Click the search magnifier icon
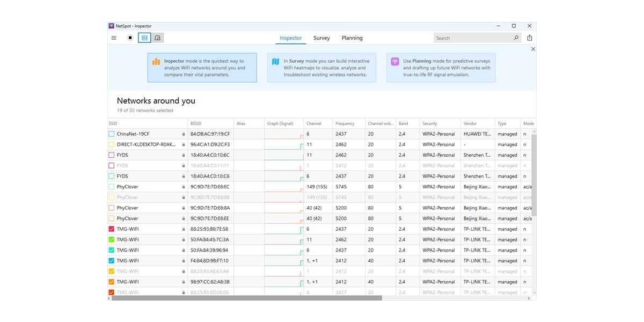 click(x=516, y=38)
